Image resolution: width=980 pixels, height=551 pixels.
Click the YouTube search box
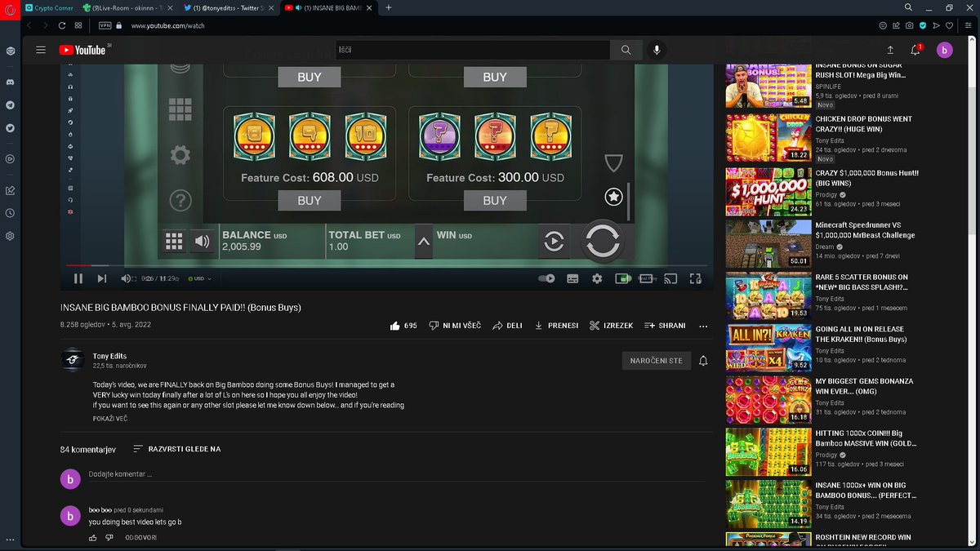[472, 50]
